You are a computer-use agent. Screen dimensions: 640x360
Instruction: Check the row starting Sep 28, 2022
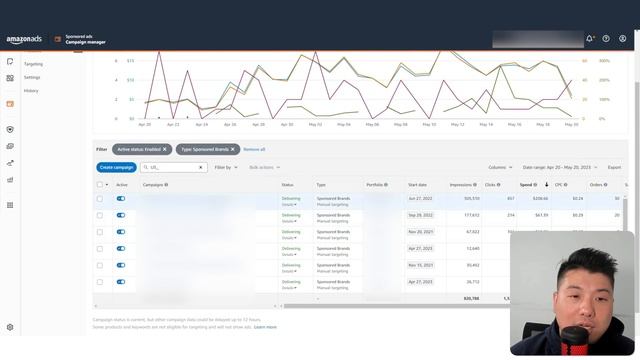pyautogui.click(x=100, y=215)
